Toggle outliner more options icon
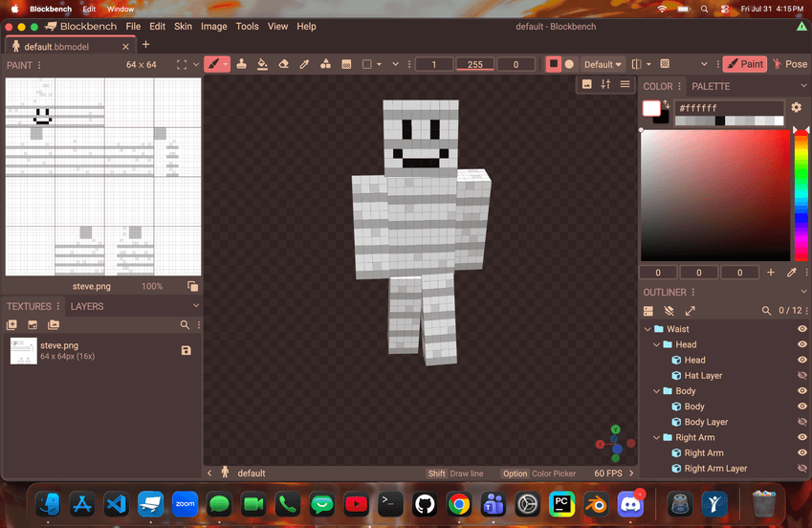The image size is (812, 528). (648, 311)
